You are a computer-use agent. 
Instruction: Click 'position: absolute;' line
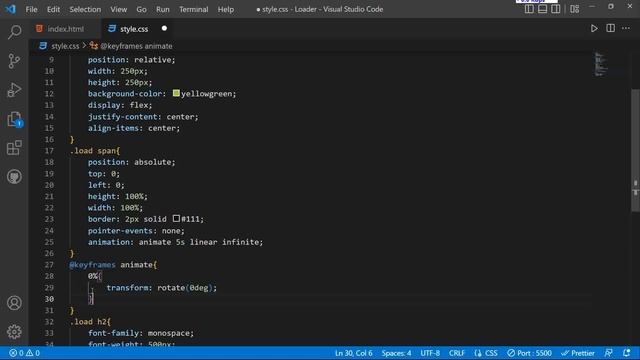coord(131,162)
